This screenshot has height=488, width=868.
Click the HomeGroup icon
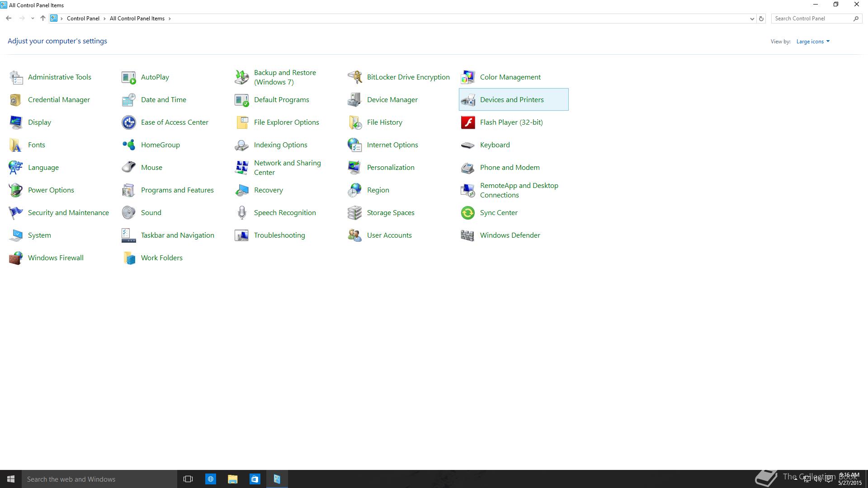129,145
